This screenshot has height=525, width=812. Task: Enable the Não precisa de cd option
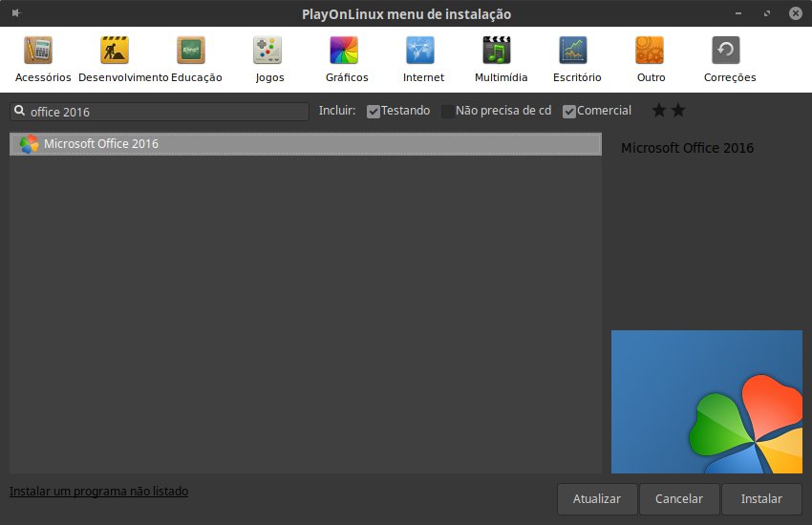click(448, 111)
